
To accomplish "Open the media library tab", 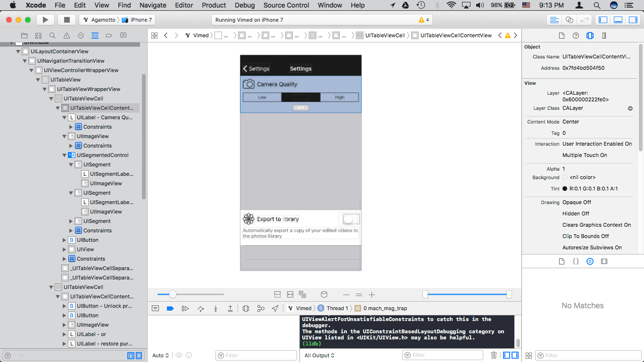I will 604,261.
